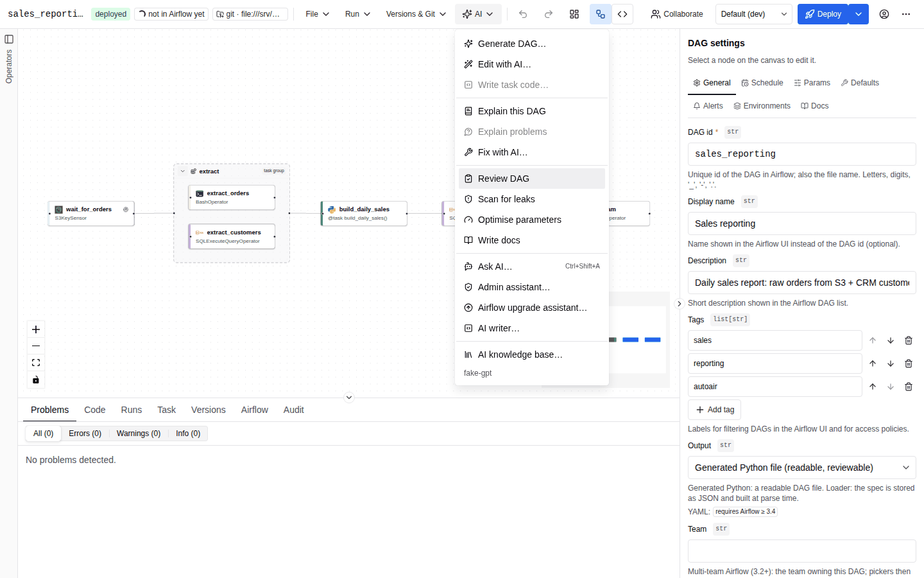Switch to the graph canvas view icon
The height and width of the screenshot is (578, 924).
click(601, 14)
